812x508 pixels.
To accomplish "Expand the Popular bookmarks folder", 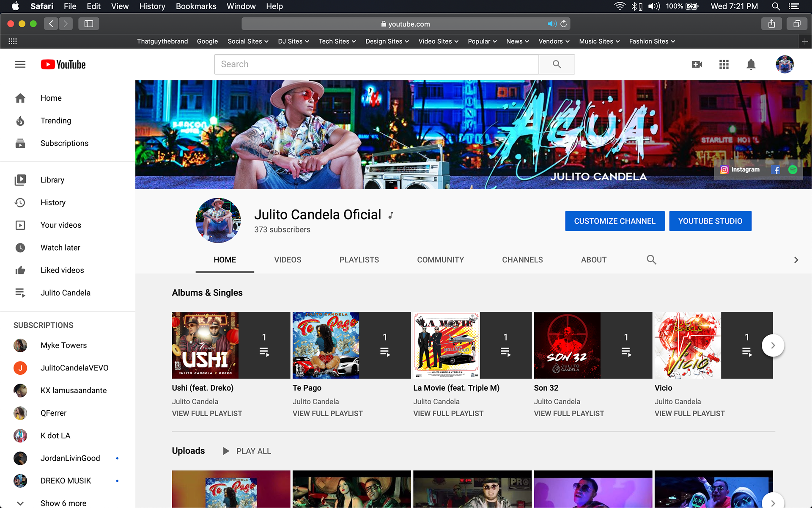I will [x=482, y=41].
